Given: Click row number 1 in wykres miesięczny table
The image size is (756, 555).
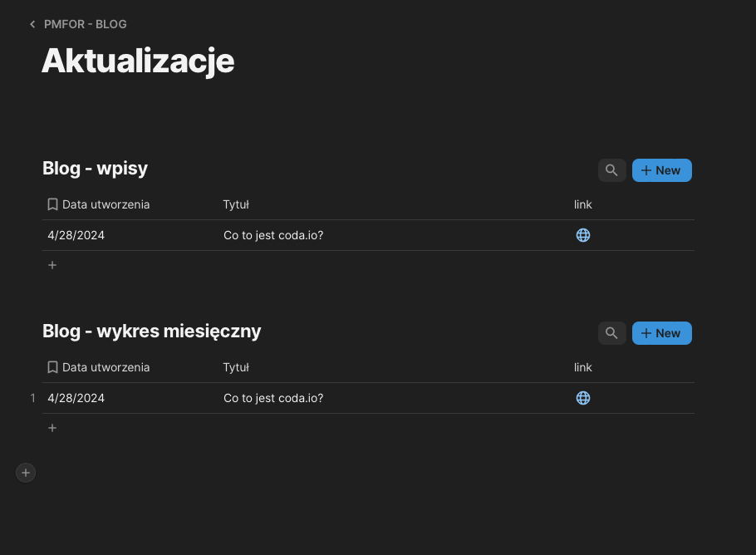Looking at the screenshot, I should coord(33,398).
